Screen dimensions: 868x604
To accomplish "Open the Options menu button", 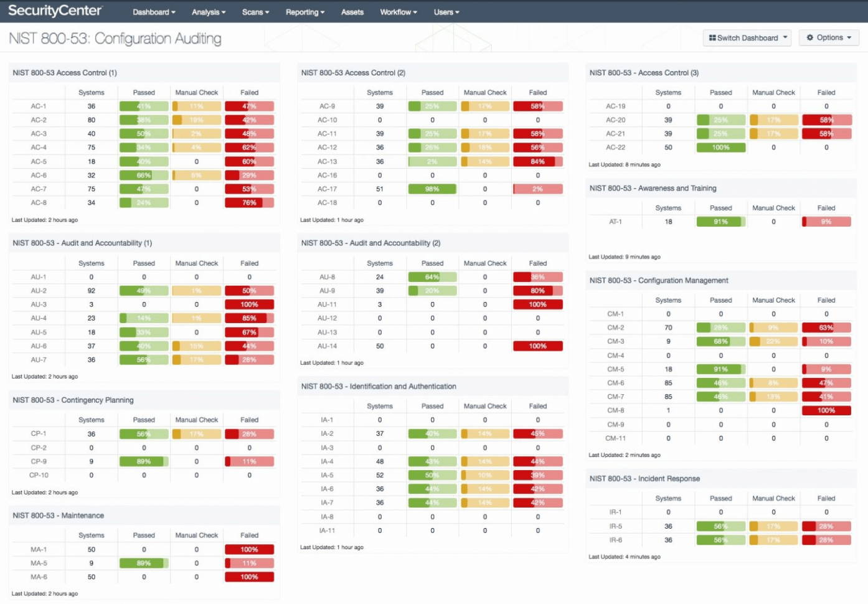I will click(x=828, y=37).
